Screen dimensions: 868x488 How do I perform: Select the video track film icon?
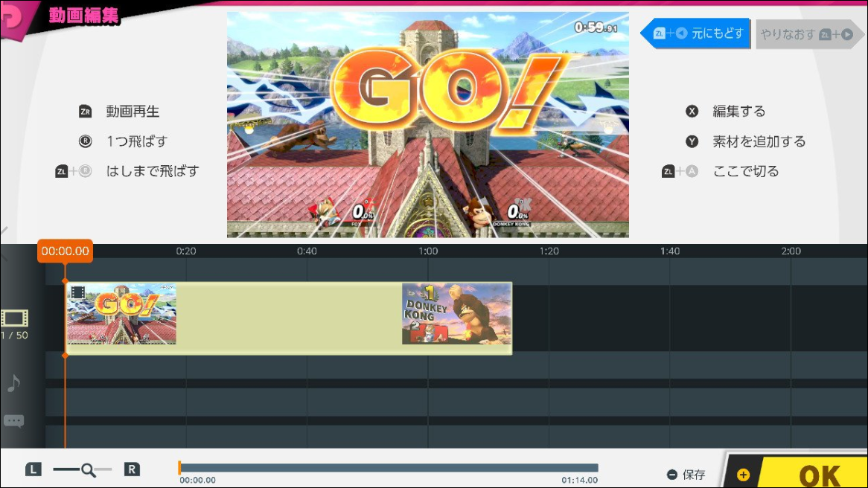pyautogui.click(x=14, y=318)
